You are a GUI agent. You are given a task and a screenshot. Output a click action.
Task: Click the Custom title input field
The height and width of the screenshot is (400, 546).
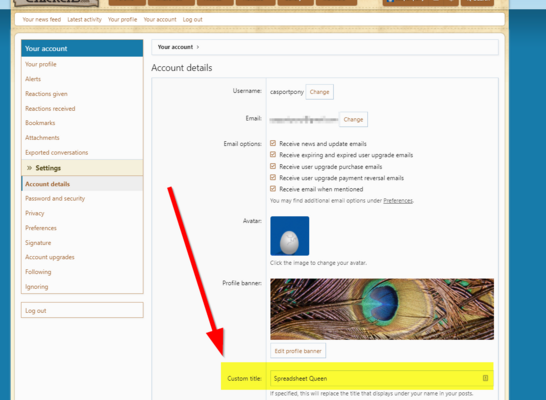click(x=382, y=378)
